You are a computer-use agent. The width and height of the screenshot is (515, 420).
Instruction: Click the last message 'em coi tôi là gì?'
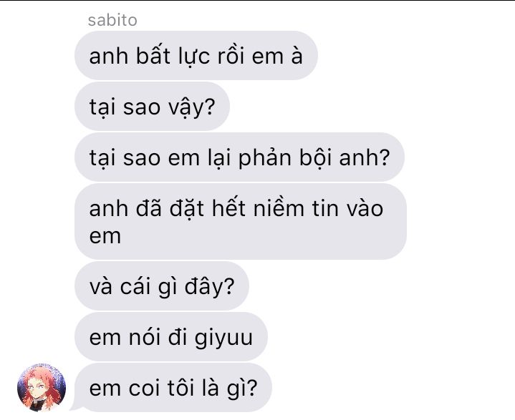click(173, 388)
